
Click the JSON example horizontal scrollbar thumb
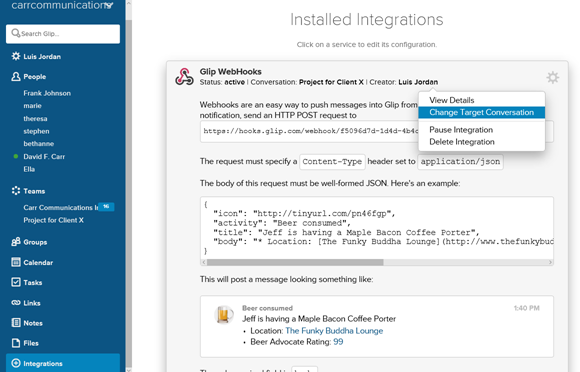[x=295, y=262]
